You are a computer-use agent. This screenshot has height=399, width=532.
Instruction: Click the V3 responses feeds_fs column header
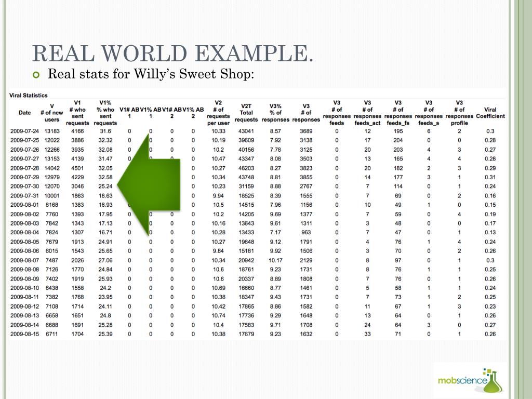[398, 113]
